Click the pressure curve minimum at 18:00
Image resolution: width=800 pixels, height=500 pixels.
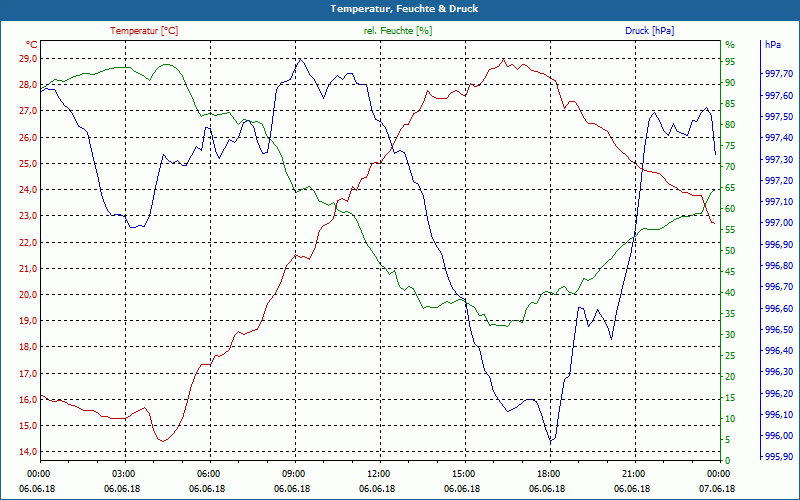click(551, 440)
